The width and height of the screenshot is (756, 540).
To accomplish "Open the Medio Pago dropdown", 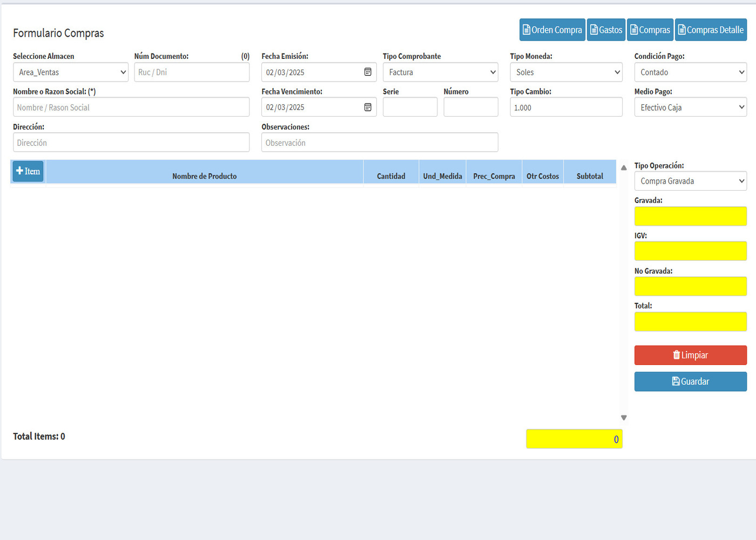I will [690, 107].
